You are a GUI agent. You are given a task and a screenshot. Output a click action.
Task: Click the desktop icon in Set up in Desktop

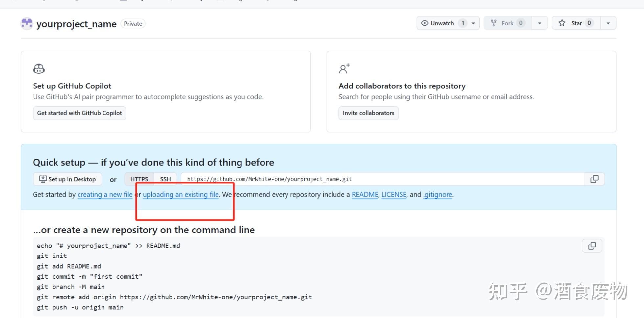43,179
